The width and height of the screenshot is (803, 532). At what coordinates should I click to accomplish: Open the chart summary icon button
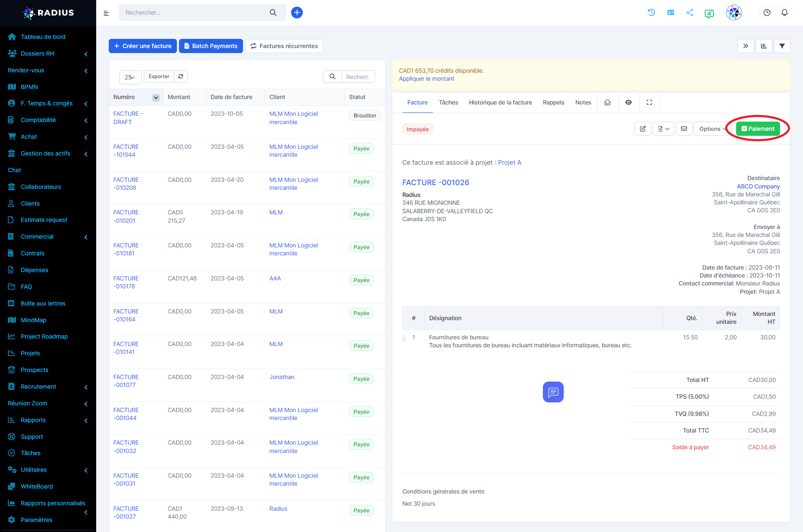point(764,46)
